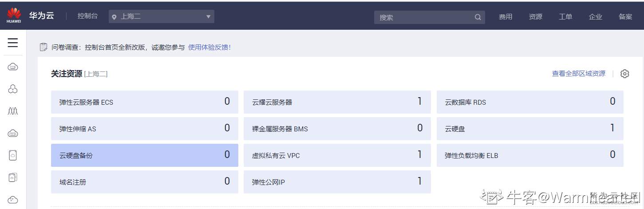Open the 弹性云服务器 ECS resource card
The width and height of the screenshot is (644, 209).
(145, 102)
